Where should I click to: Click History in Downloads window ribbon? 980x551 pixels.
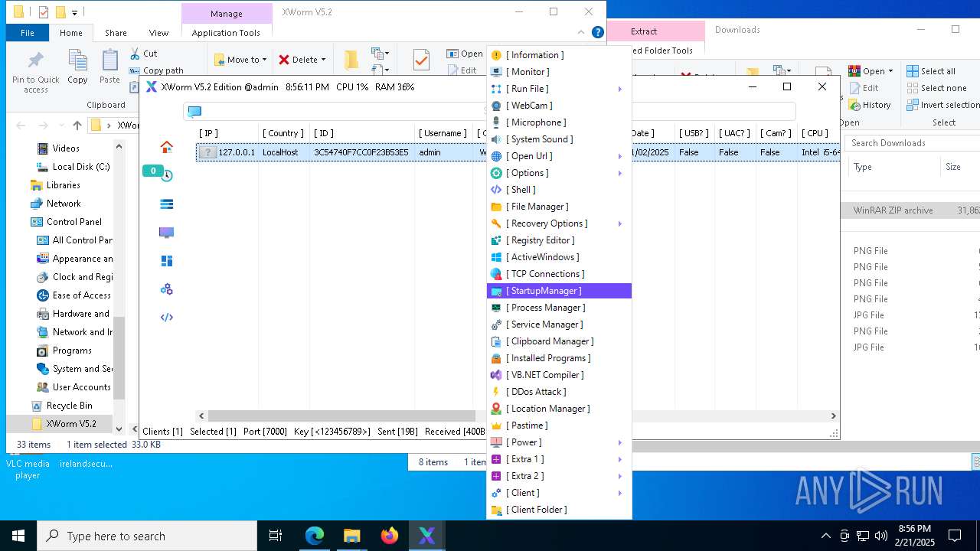[x=869, y=105]
